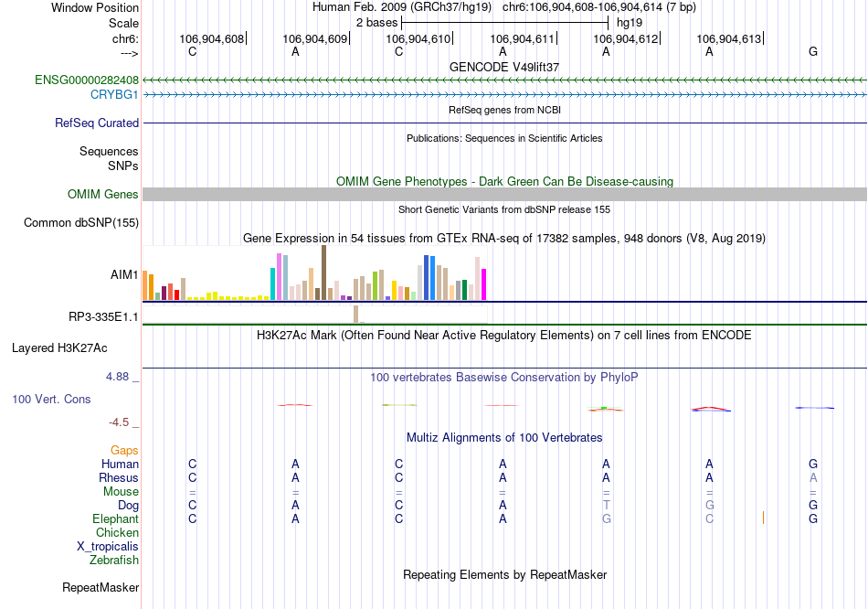Open 100 vertebrates Basewise Conservation by PhyloP title
Viewport: 868px width, 609px height.
pos(504,378)
